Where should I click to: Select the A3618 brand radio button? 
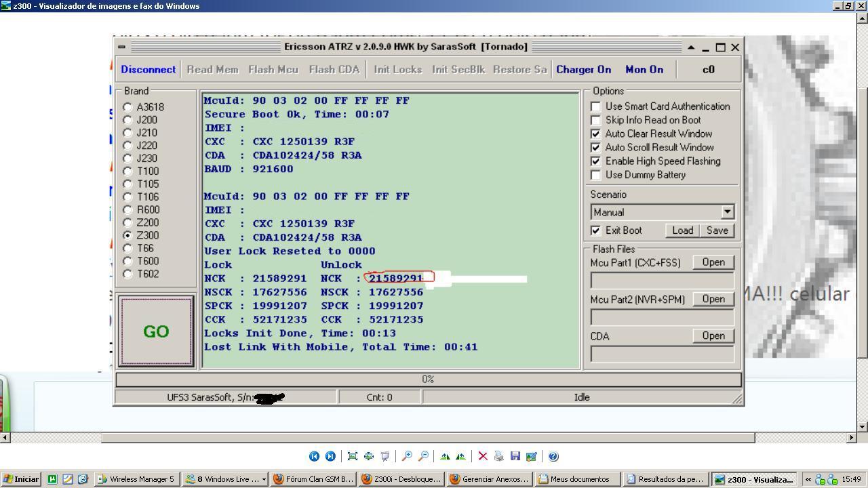click(x=127, y=107)
